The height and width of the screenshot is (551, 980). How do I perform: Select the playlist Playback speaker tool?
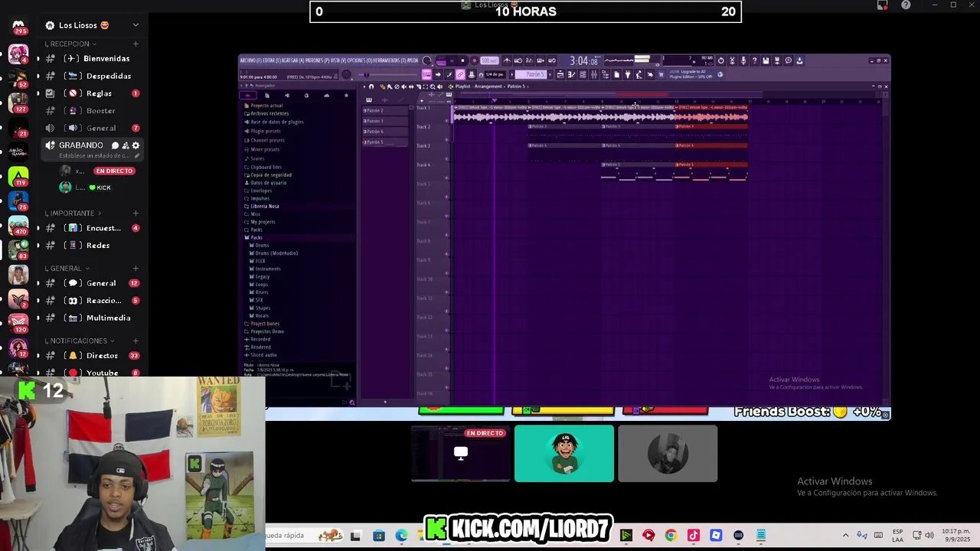point(440,86)
